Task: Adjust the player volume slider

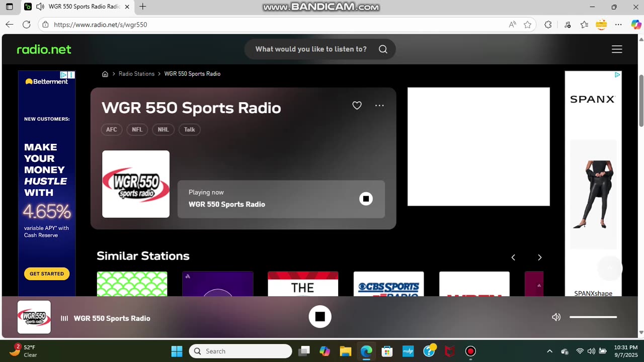Action: pyautogui.click(x=593, y=317)
